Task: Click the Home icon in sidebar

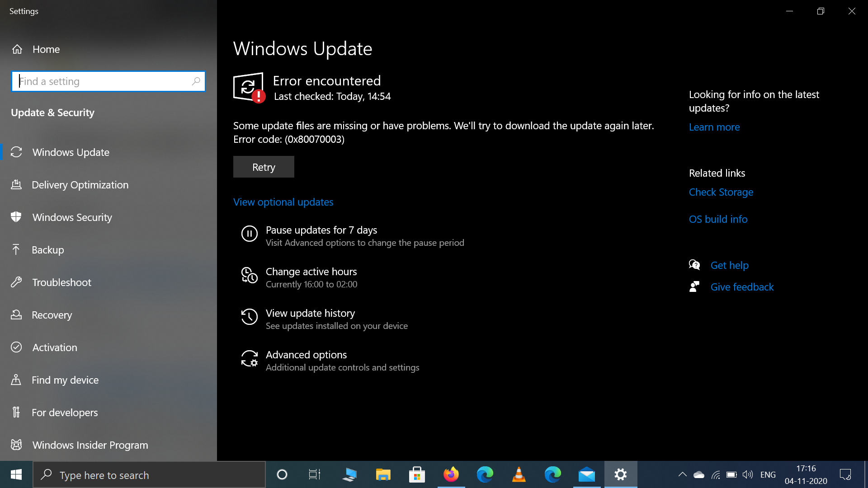Action: point(17,49)
